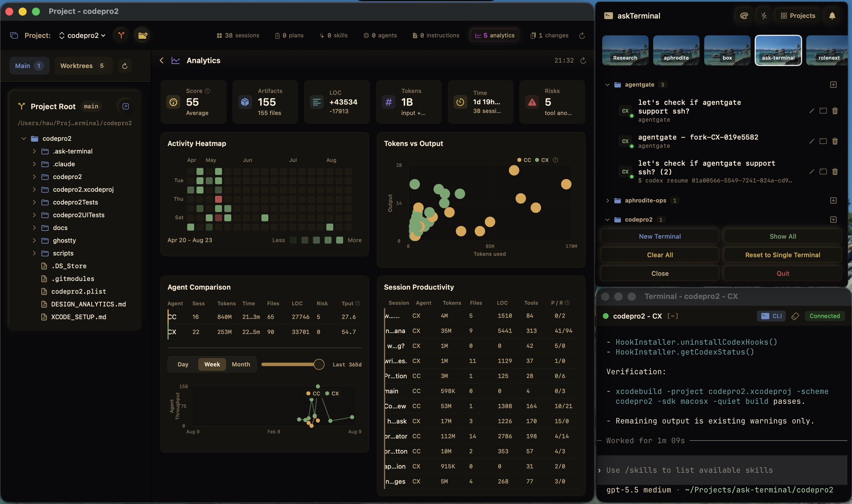Refresh analytics next to 21:32 timestamp
Screen dimensions: 852x504
[583, 61]
